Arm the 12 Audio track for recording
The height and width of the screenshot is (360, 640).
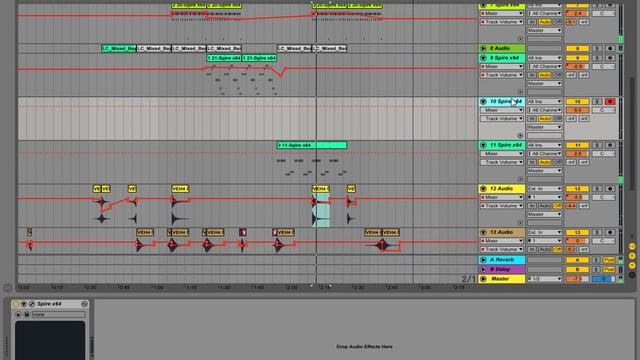[610, 189]
